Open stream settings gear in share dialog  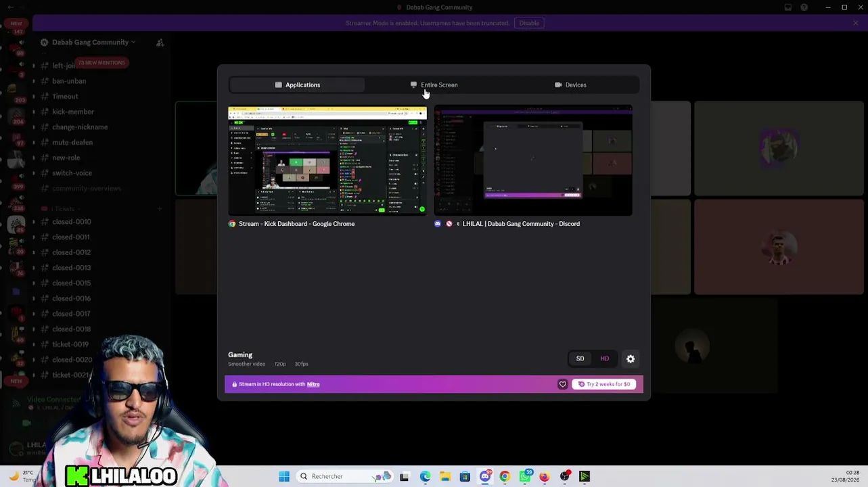pos(631,358)
